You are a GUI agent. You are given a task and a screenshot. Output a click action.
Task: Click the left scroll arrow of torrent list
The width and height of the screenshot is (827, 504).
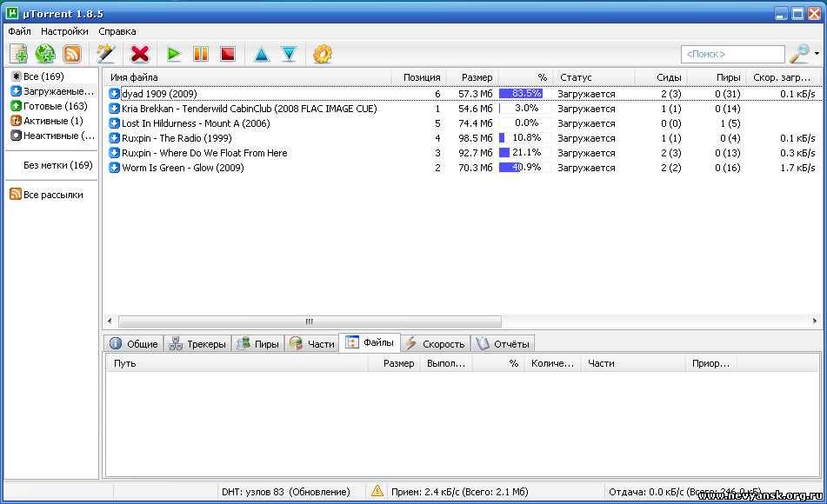(110, 321)
